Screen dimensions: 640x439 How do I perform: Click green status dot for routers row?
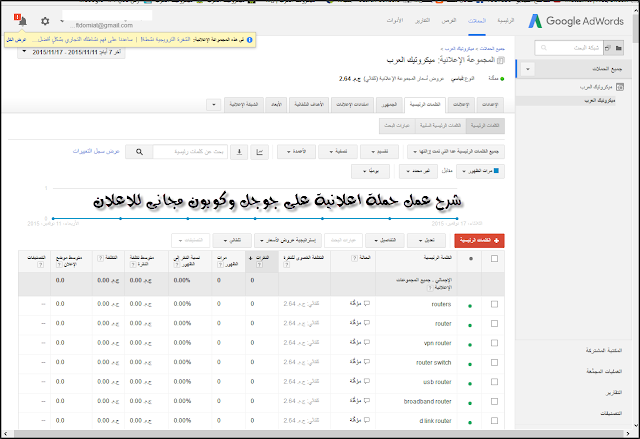click(470, 306)
